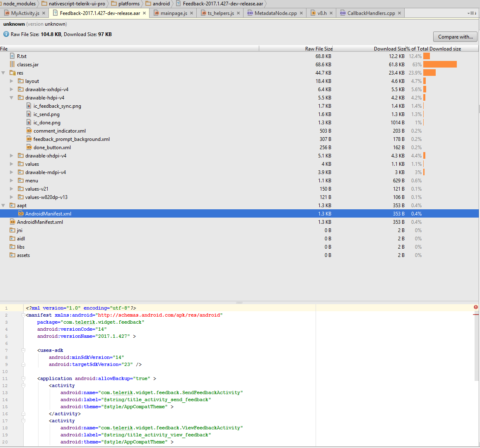
Task: Collapse the aapt folder
Action: [x=3, y=205]
